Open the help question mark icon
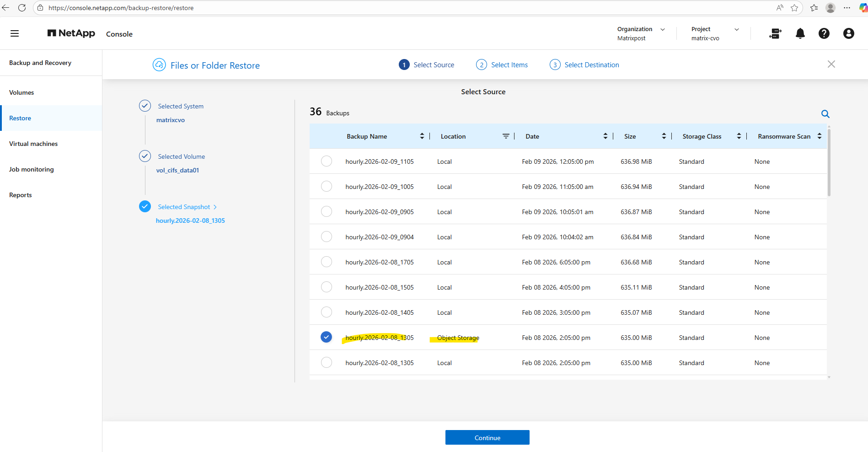This screenshot has height=452, width=868. [824, 33]
